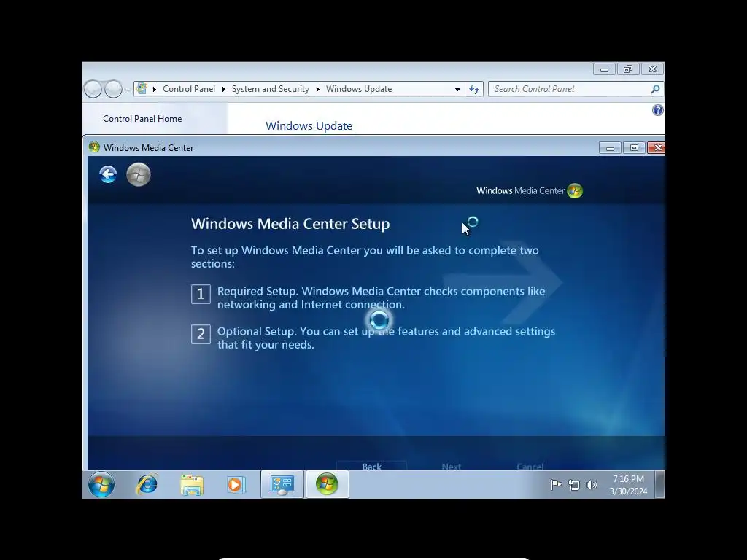Open Windows Media Player from taskbar
This screenshot has height=560, width=747.
236,485
